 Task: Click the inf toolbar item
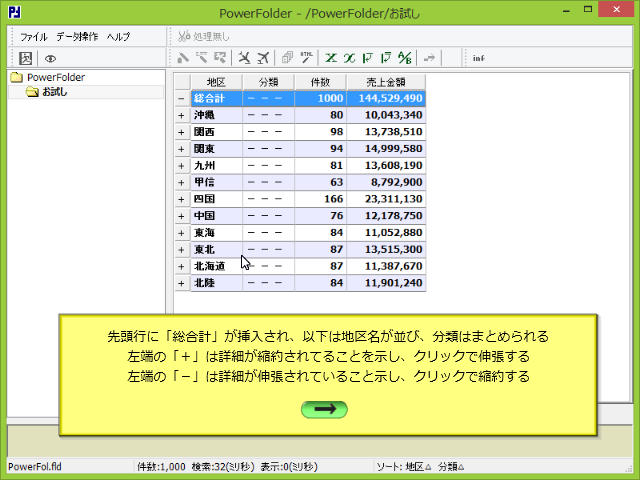tap(478, 58)
